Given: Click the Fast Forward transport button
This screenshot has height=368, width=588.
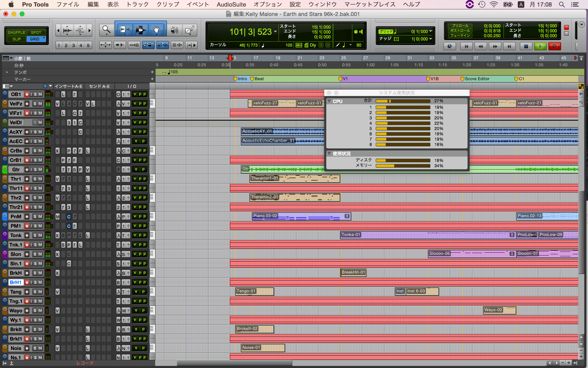Looking at the screenshot, I should click(x=495, y=46).
